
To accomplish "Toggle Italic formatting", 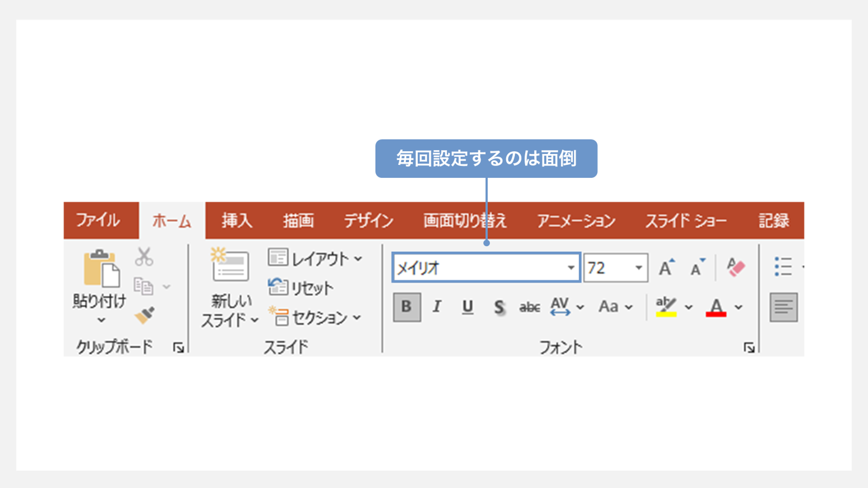I will (437, 307).
